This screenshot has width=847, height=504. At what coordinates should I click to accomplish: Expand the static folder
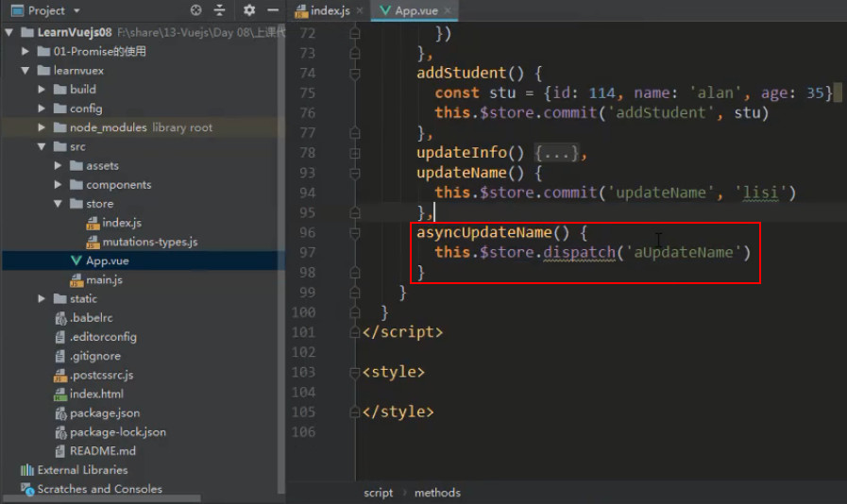point(42,299)
